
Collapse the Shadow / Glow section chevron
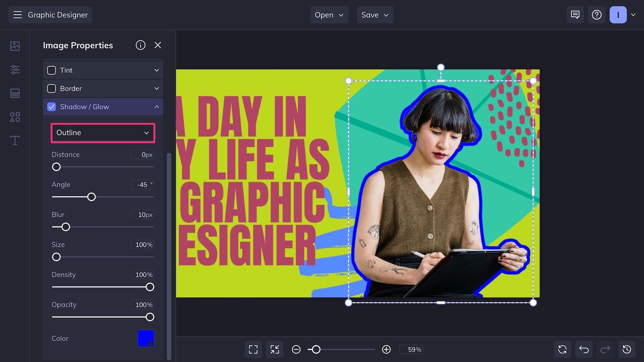coord(157,107)
